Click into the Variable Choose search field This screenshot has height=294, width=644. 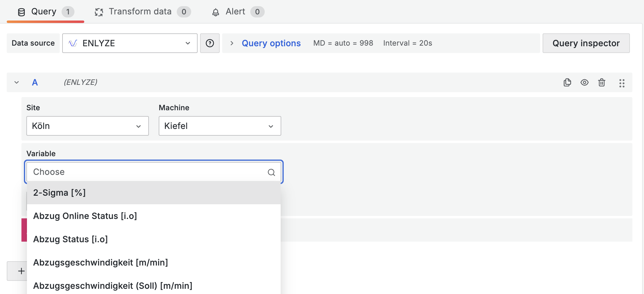(147, 172)
